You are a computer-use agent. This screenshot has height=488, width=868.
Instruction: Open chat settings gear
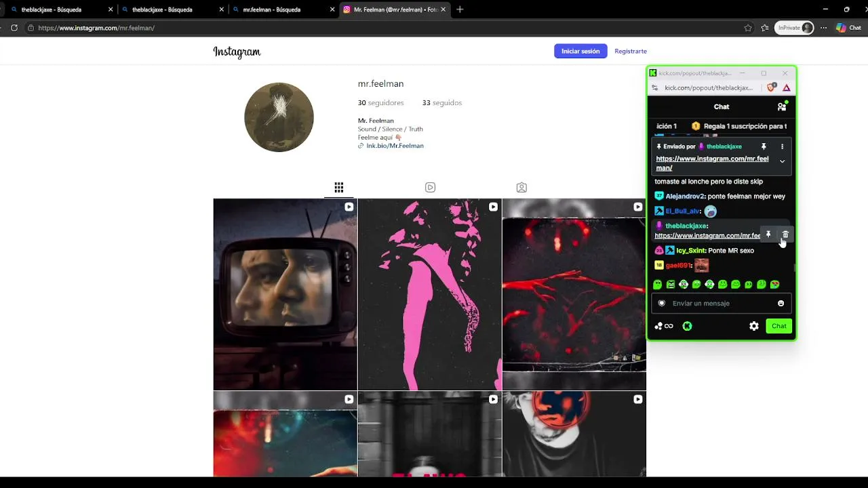pyautogui.click(x=754, y=326)
